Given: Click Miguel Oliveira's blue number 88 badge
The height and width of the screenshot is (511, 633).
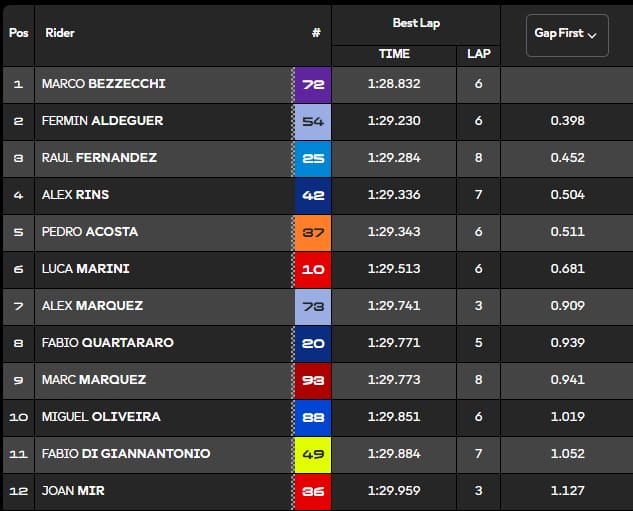Looking at the screenshot, I should pos(313,417).
